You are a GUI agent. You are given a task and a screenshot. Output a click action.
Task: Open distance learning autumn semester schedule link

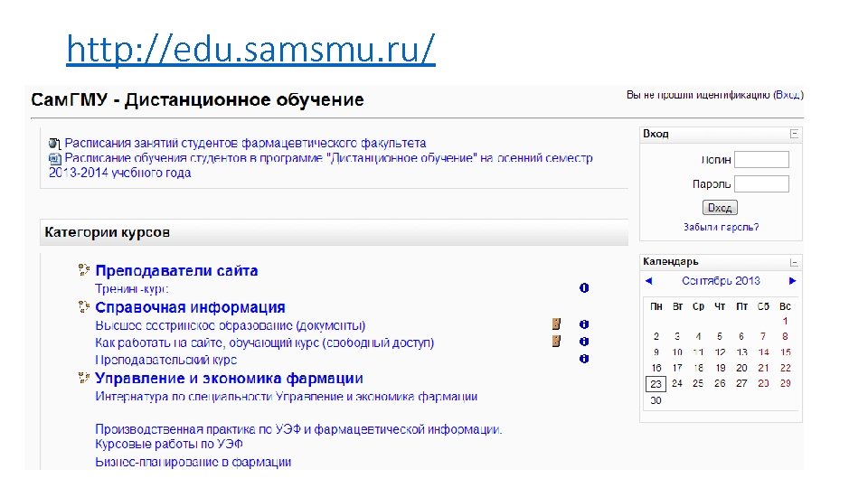coord(321,165)
